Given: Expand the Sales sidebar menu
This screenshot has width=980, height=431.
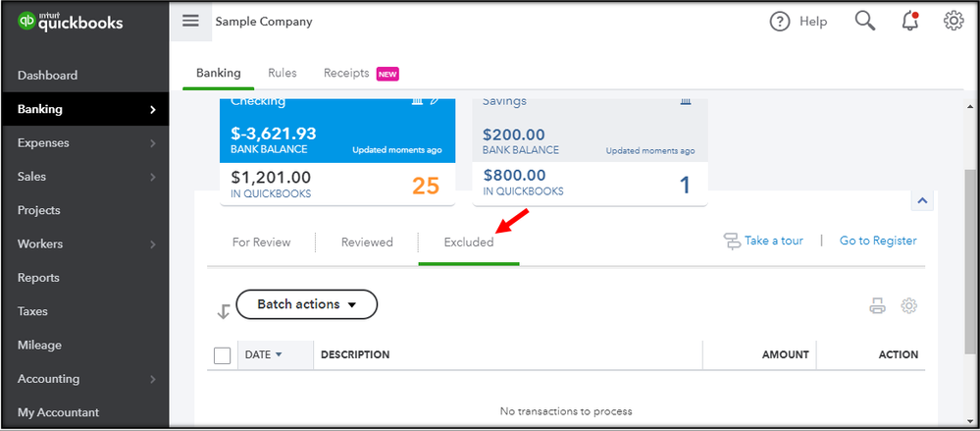Looking at the screenshot, I should [84, 177].
